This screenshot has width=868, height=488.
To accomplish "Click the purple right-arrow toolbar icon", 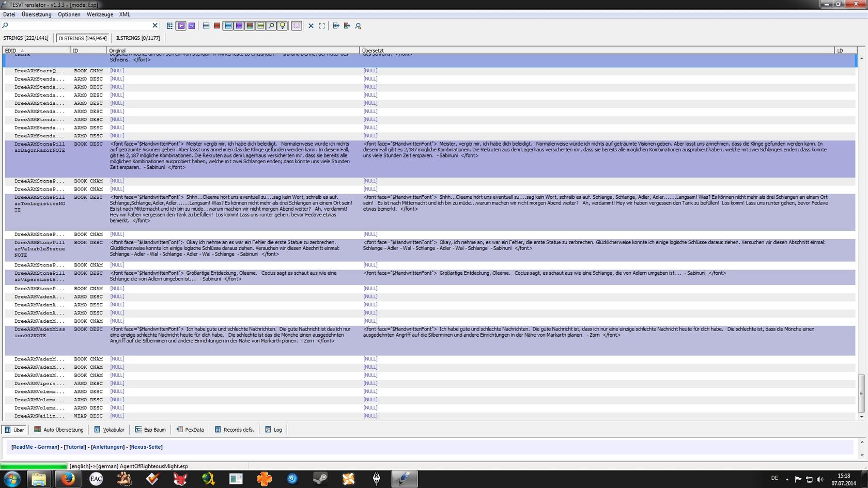I will [192, 26].
